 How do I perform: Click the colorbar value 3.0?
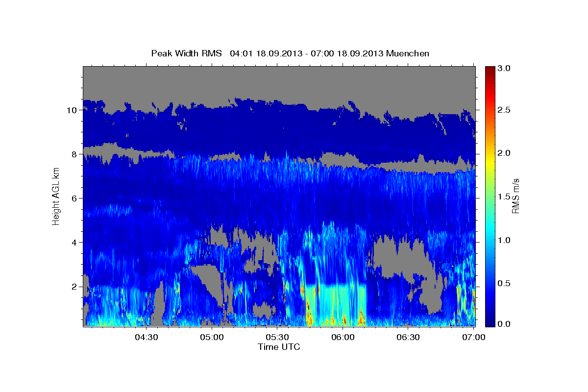(x=505, y=69)
